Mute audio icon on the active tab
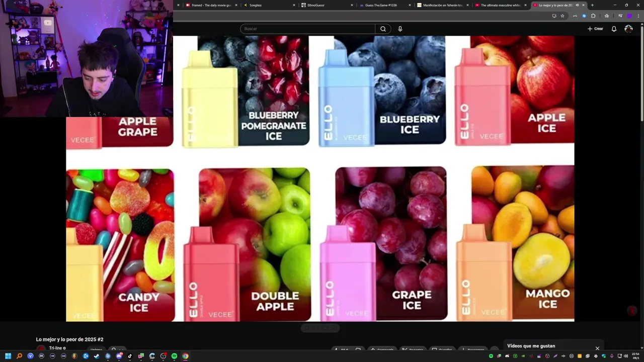Viewport: 644px width, 362px height. 577,5
